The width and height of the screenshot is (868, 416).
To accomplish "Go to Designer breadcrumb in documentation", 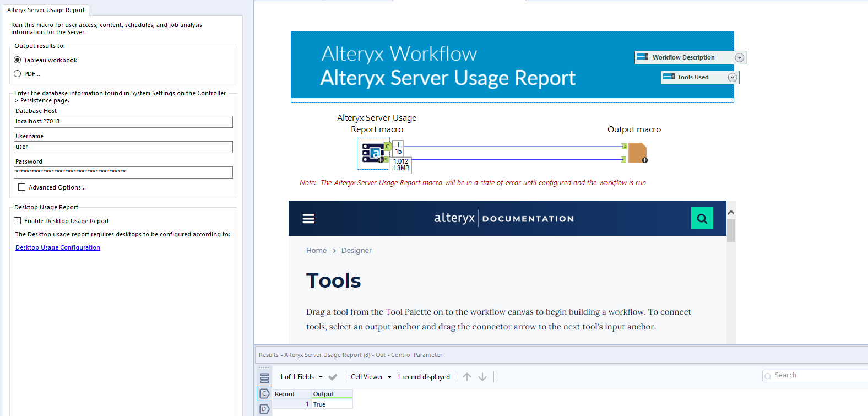I will click(356, 250).
